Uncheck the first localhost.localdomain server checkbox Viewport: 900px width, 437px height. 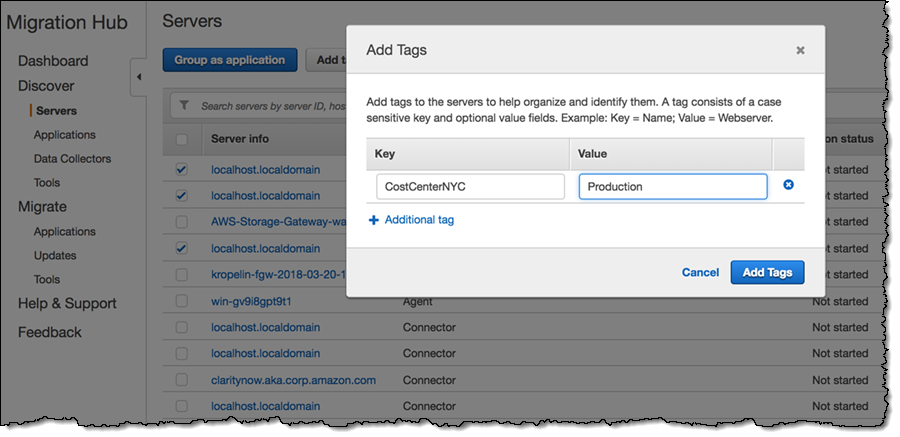[181, 170]
